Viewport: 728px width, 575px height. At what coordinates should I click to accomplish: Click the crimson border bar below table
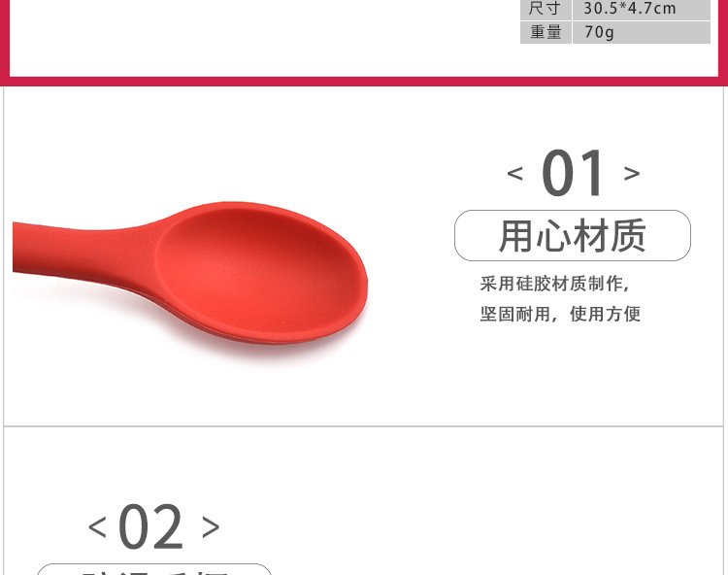point(364,82)
